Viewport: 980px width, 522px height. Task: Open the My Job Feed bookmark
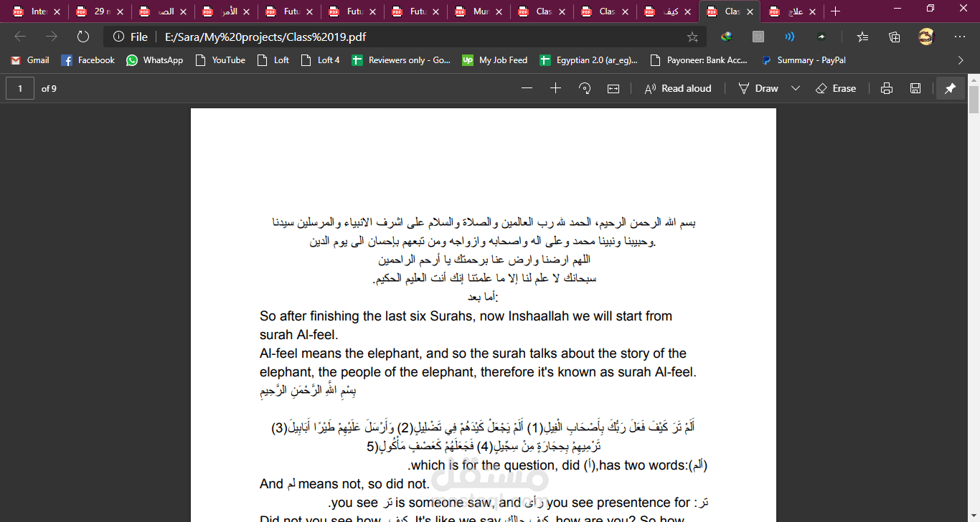[495, 60]
